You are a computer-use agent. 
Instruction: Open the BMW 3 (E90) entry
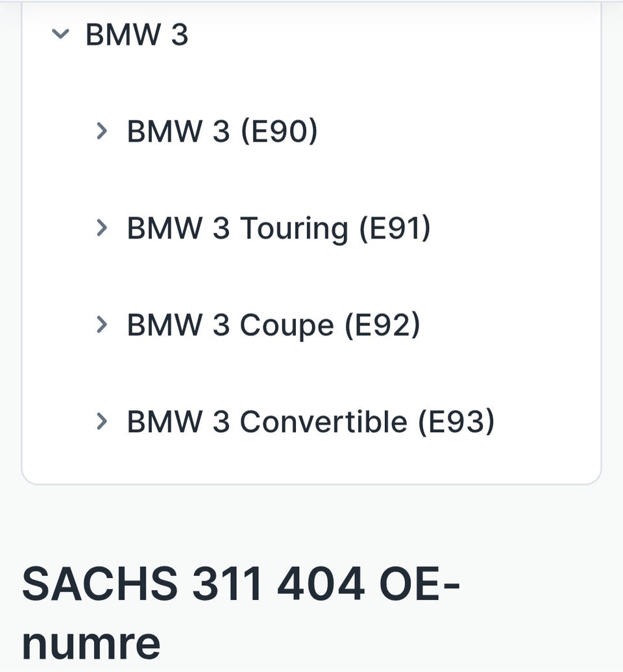point(222,131)
